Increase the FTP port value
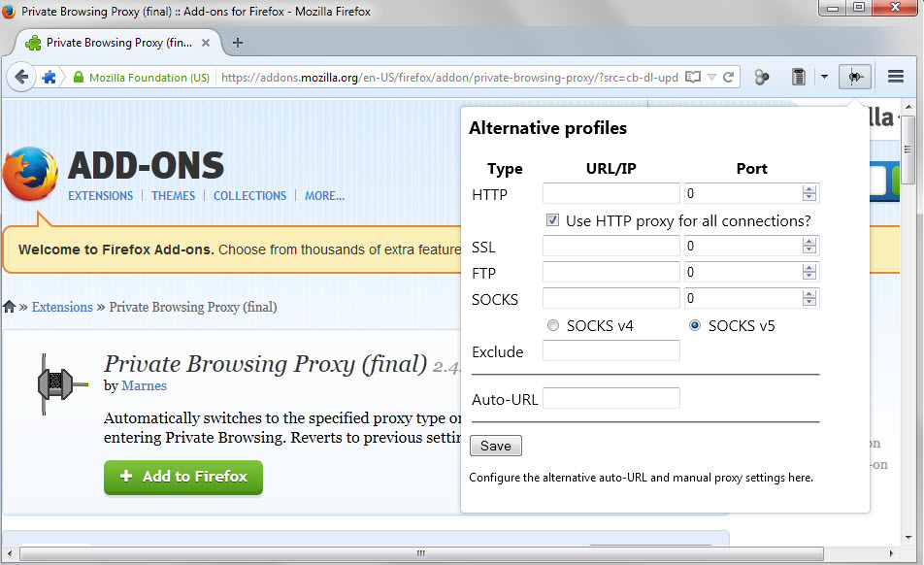 (x=809, y=268)
